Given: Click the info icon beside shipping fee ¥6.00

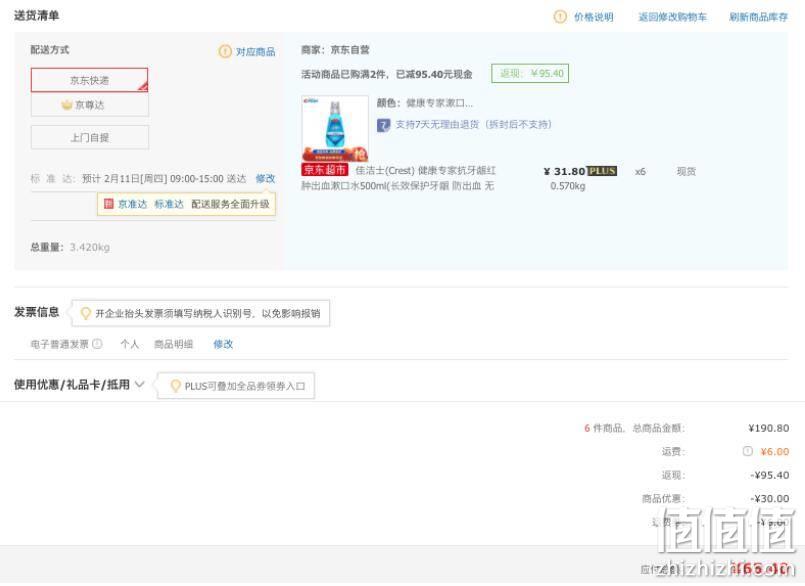Looking at the screenshot, I should tap(748, 451).
